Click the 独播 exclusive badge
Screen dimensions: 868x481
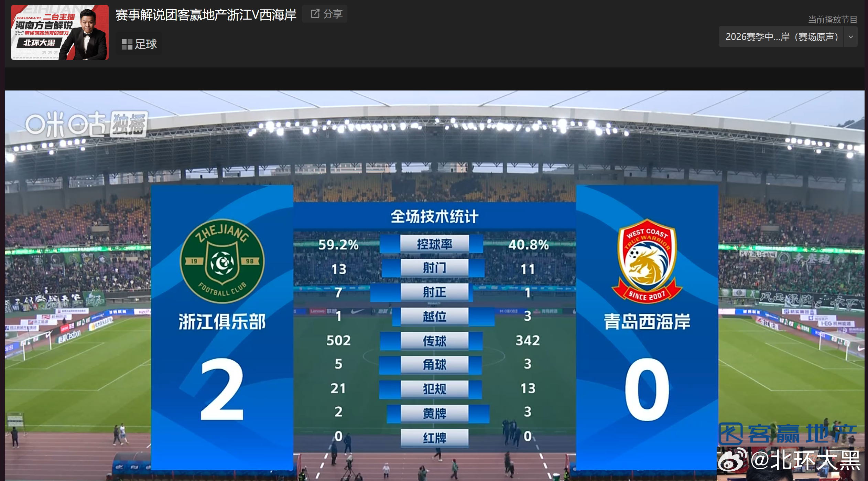pos(129,124)
